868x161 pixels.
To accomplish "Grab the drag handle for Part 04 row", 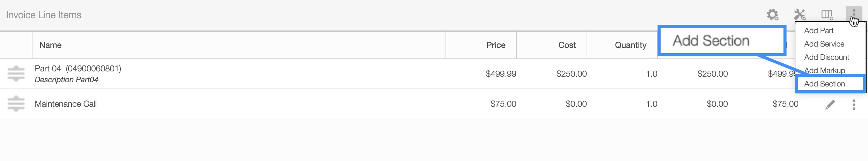I will [x=16, y=74].
